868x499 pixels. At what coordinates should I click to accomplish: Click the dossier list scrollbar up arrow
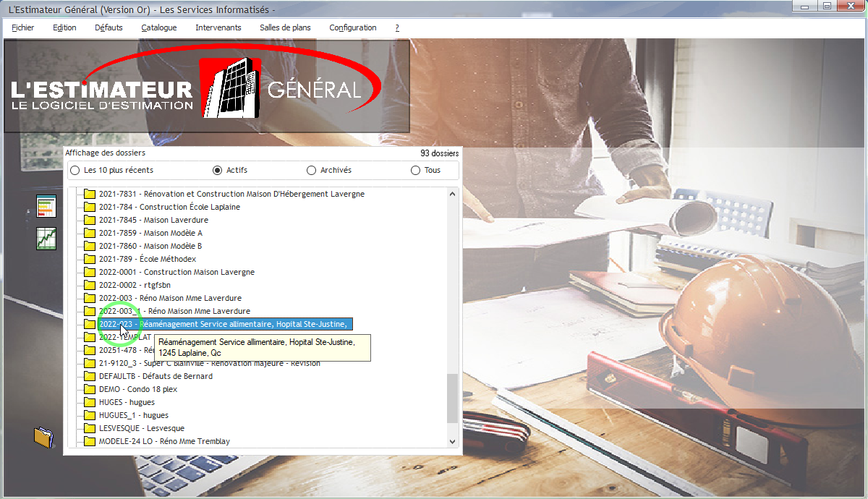453,194
